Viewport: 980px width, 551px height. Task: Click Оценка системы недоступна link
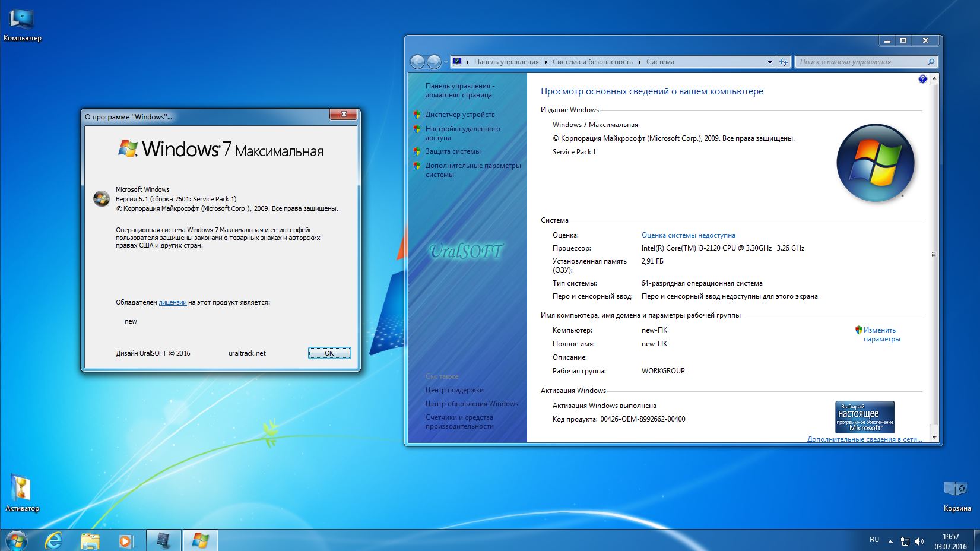pyautogui.click(x=688, y=235)
